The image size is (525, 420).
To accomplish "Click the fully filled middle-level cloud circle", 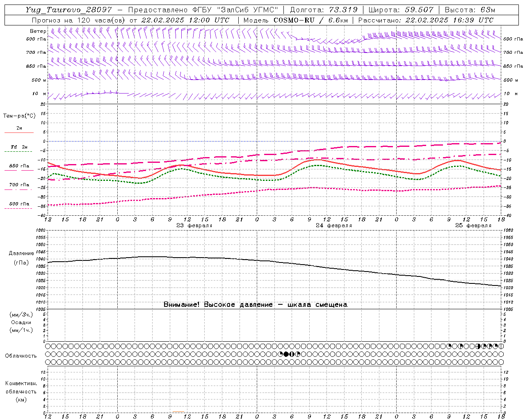I will [286, 354].
